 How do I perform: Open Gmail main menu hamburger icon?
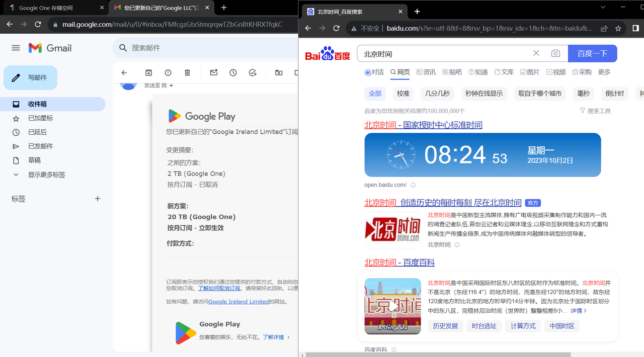pos(16,48)
